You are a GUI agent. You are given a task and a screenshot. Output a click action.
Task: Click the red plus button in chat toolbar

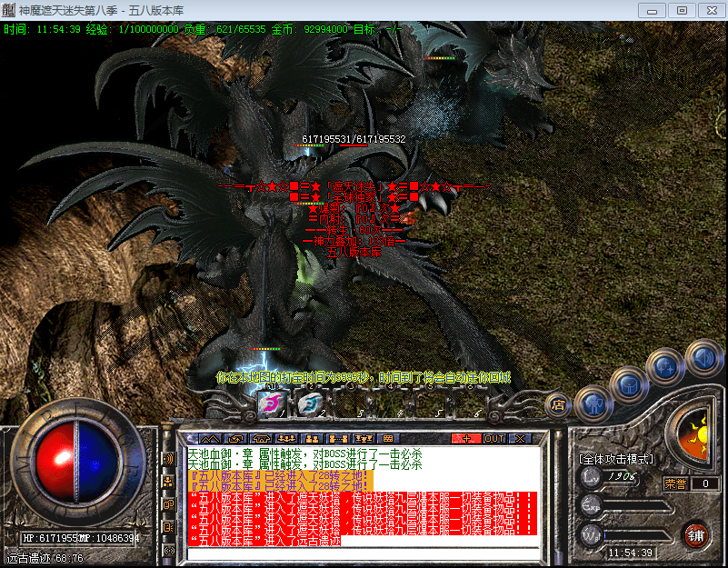pos(466,438)
